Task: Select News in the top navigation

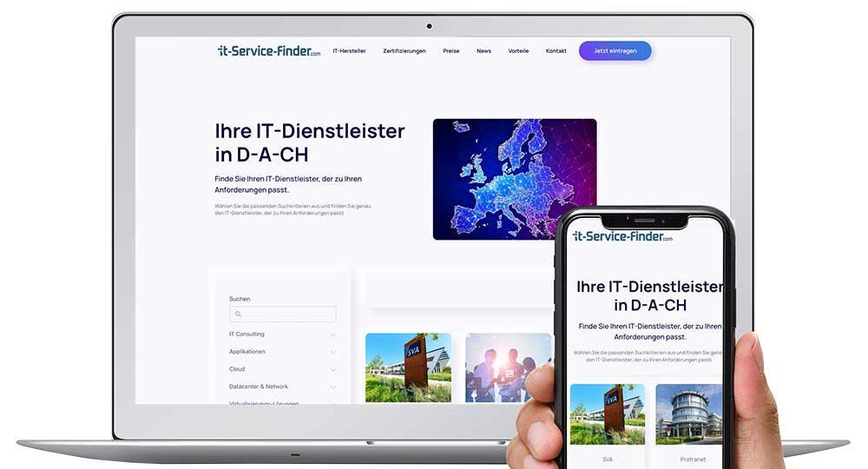Action: click(483, 51)
